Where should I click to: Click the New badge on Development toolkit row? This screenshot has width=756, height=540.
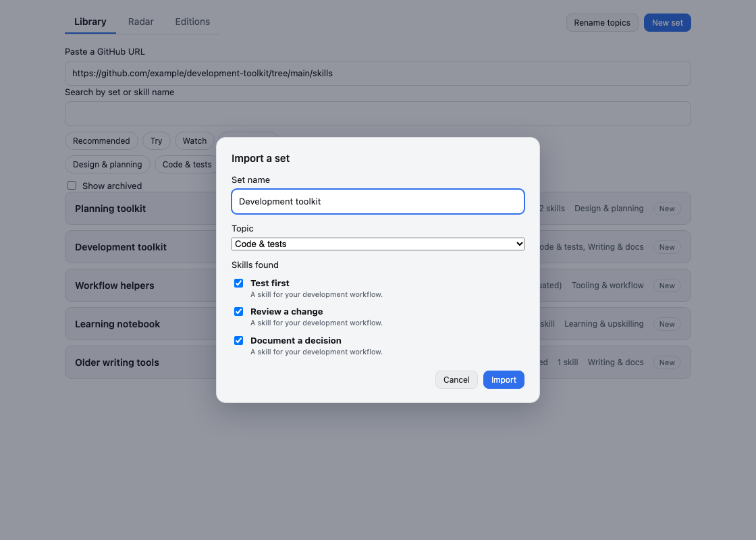[667, 247]
